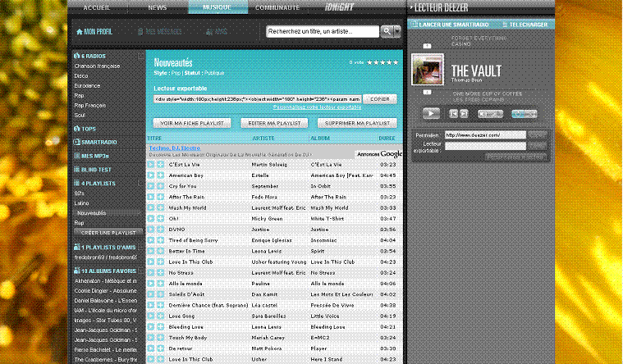Open Smartradio in sidebar

click(x=95, y=142)
